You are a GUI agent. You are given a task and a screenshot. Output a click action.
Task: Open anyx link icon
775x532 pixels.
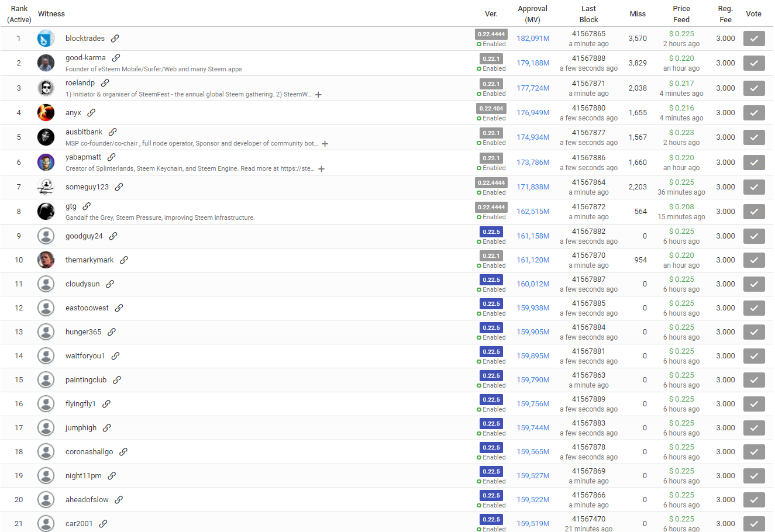pyautogui.click(x=91, y=113)
